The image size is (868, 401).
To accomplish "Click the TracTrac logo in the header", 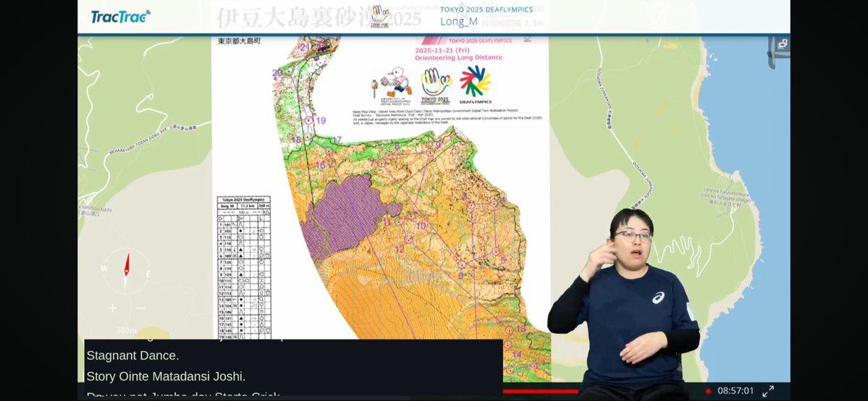I will (x=120, y=17).
